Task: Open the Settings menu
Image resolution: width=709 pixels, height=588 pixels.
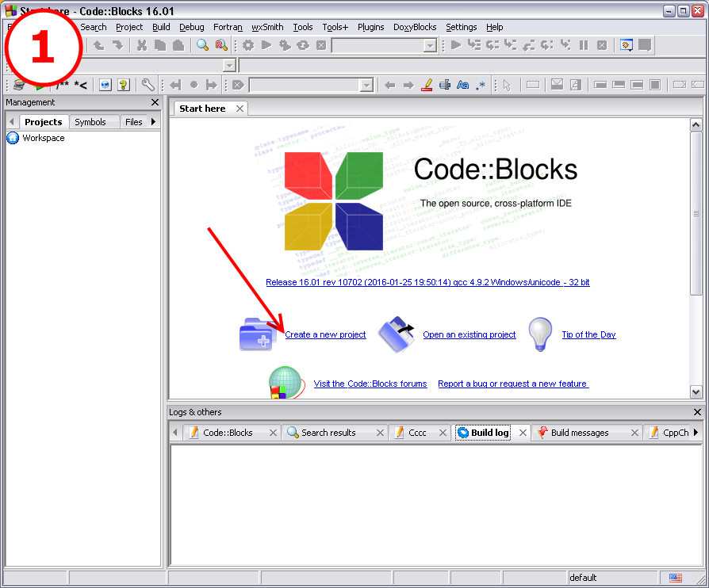Action: [462, 27]
